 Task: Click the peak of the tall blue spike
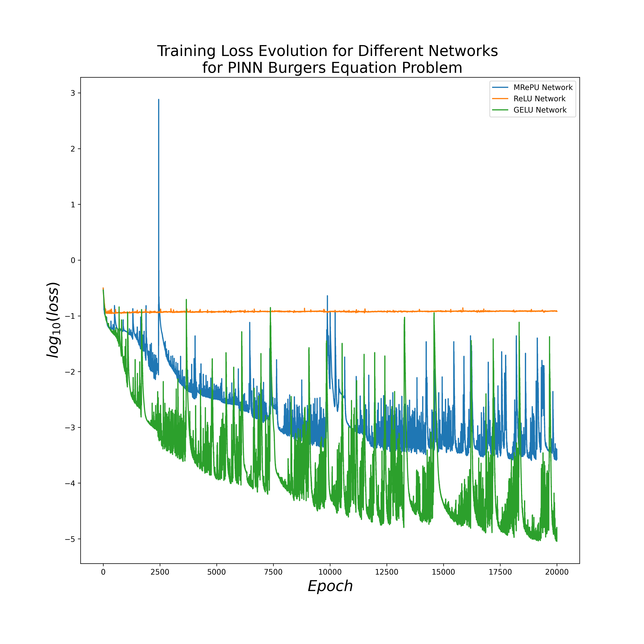pos(159,99)
